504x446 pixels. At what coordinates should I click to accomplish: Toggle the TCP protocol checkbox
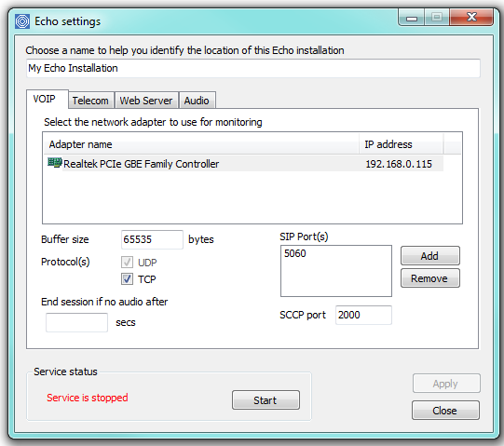[127, 278]
